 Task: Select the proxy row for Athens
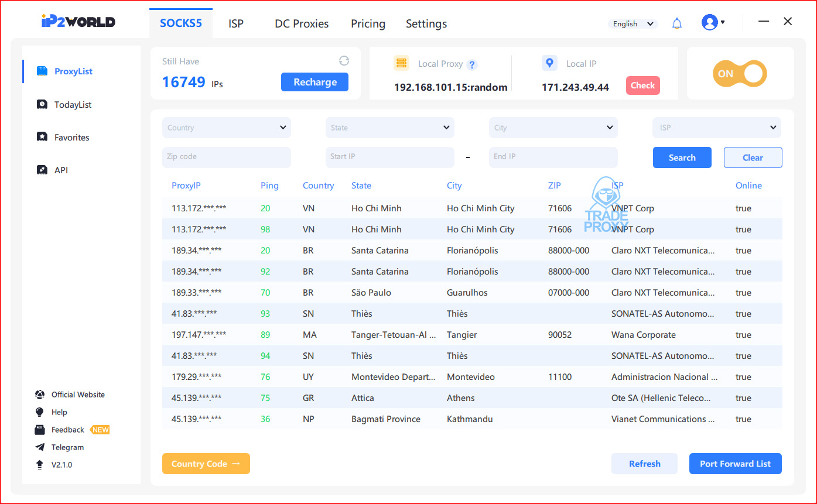click(472, 398)
